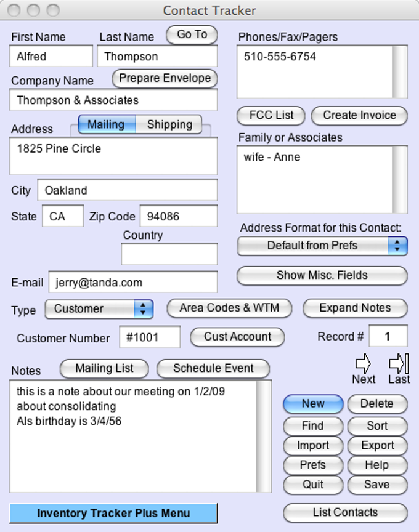The image size is (419, 532).
Task: Click the empty Country field
Action: (169, 254)
